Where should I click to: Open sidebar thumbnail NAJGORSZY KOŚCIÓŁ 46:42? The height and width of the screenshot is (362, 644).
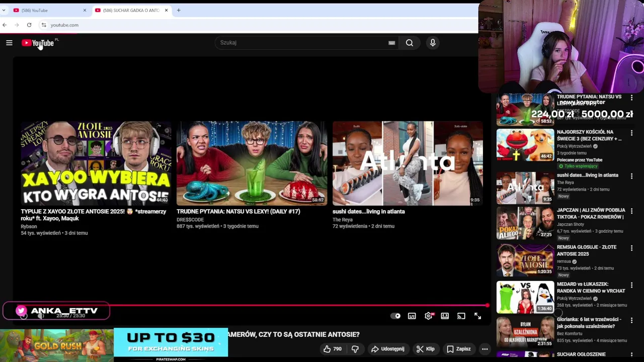pyautogui.click(x=525, y=145)
